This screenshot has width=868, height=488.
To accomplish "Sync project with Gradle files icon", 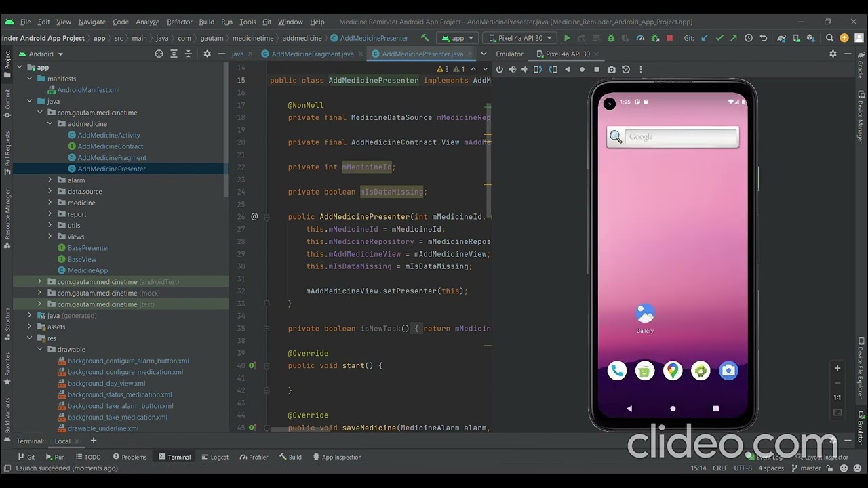I will point(782,38).
